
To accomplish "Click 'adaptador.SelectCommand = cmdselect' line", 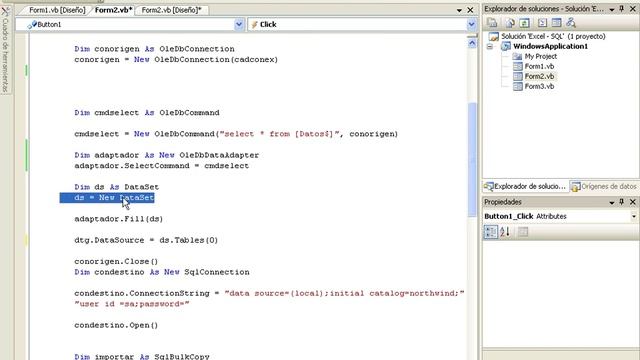I will pyautogui.click(x=162, y=166).
